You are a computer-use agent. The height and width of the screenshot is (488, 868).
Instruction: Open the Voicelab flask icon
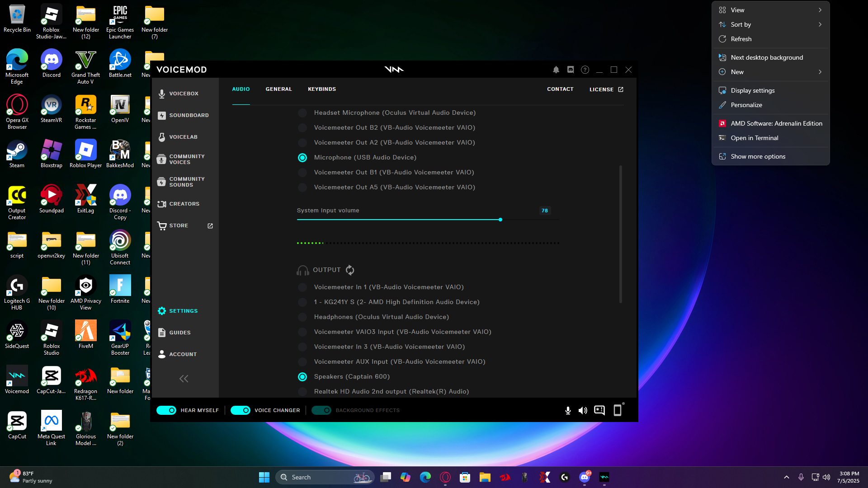[x=162, y=137]
